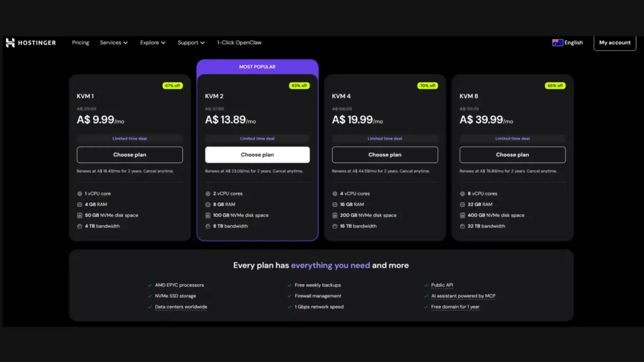The image size is (644, 362).
Task: Open Data centers worldwide tooltip link
Action: click(x=180, y=307)
